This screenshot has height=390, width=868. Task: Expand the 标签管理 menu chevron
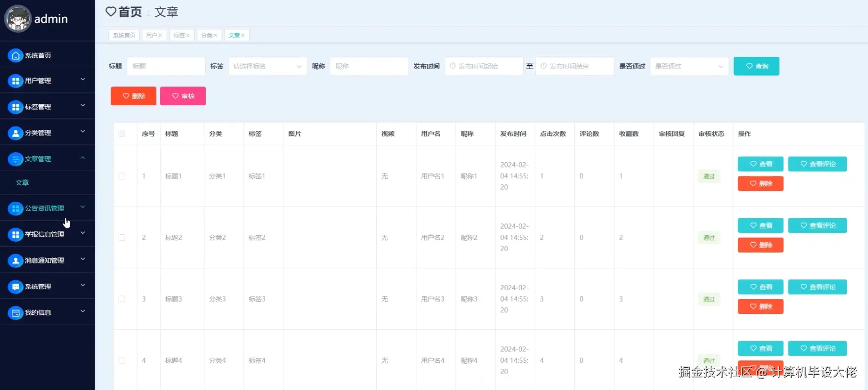(x=83, y=105)
